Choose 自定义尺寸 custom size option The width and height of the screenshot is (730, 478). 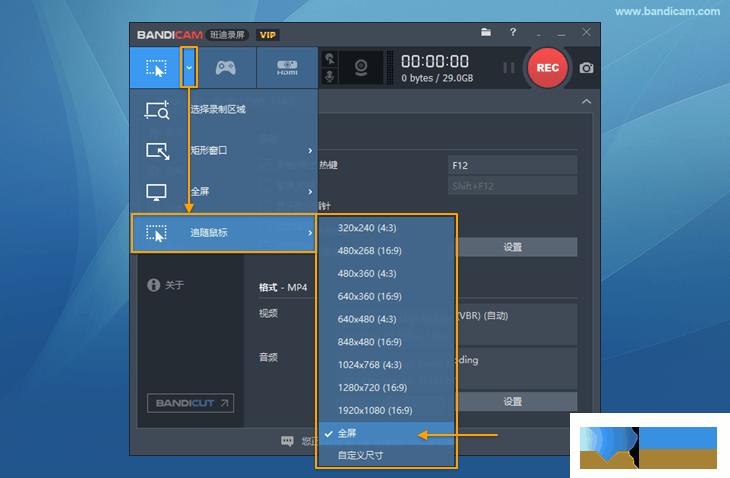(x=386, y=455)
